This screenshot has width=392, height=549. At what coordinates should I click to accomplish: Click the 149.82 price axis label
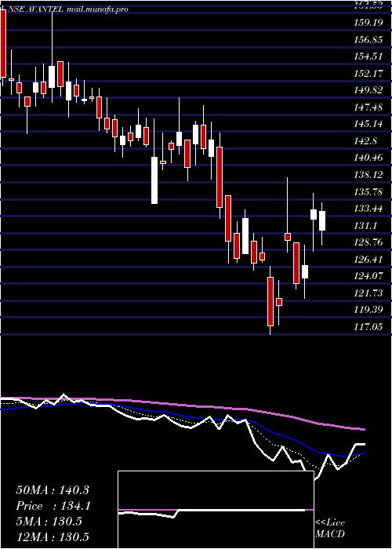pos(368,90)
